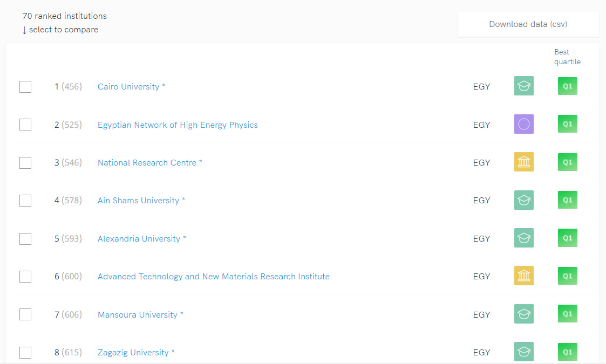Click the university icon for Cairo University
The height and width of the screenshot is (364, 606).
[x=523, y=86]
